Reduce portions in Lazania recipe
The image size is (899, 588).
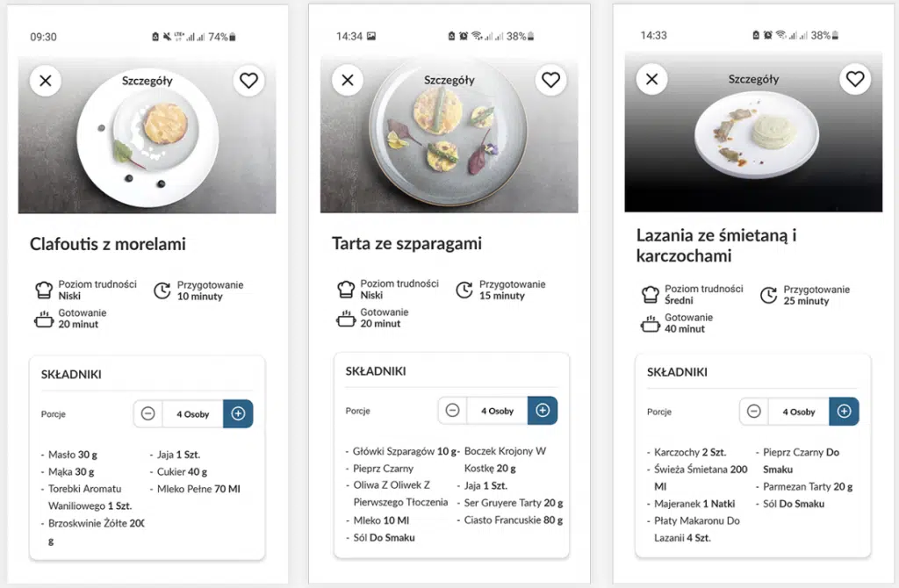click(753, 412)
